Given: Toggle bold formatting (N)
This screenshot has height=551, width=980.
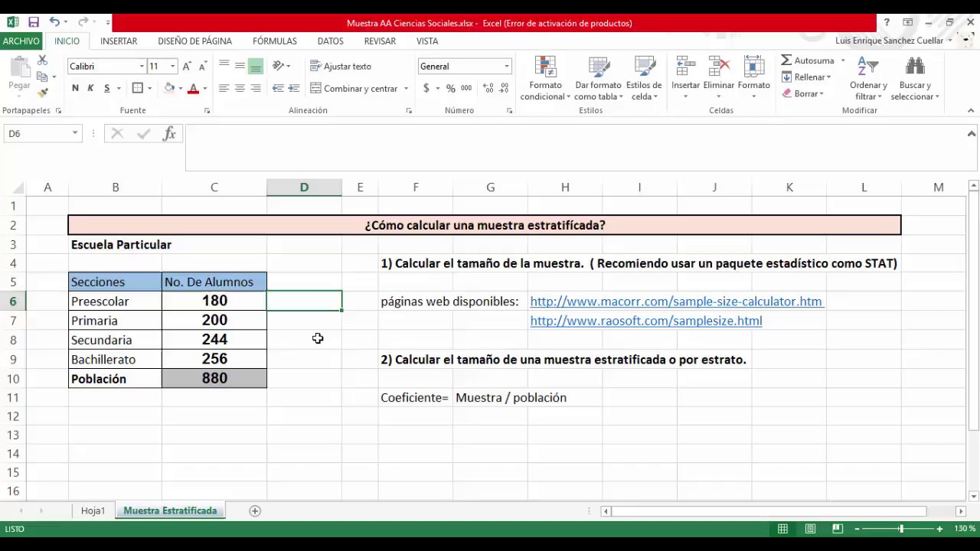Looking at the screenshot, I should click(75, 89).
